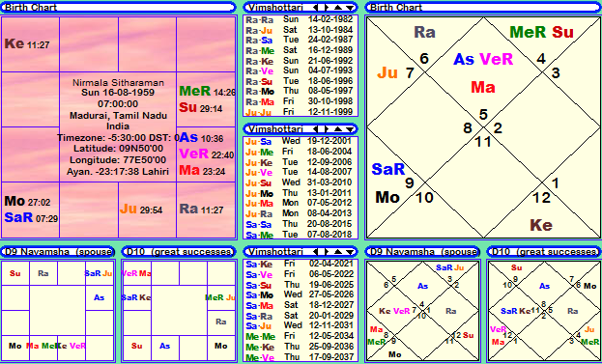This screenshot has height=364, width=602.
Task: Click left arrow in Vimshottari panel listing Sa-Ke
Action: coord(316,252)
